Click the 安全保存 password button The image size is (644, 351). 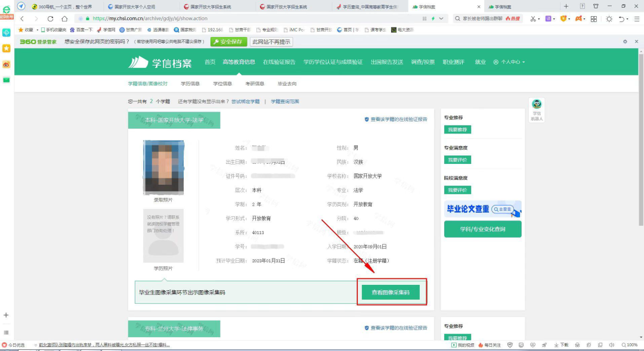(229, 42)
